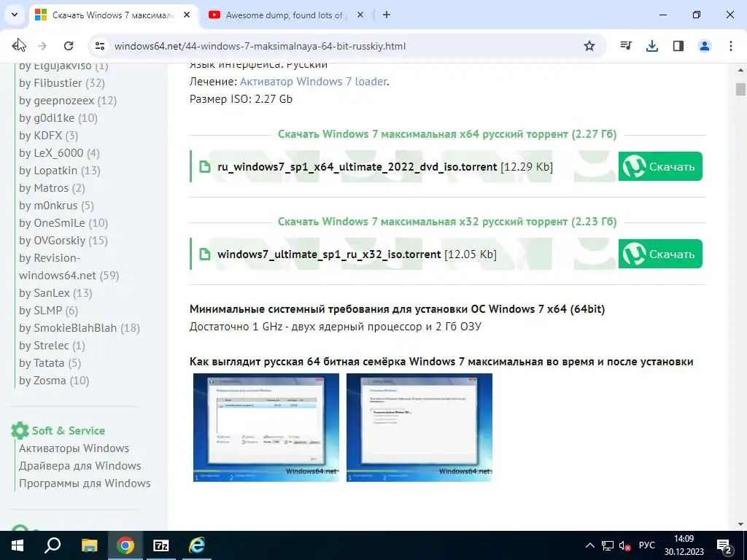Open Internet Explorer from taskbar
Image resolution: width=747 pixels, height=560 pixels.
196,545
